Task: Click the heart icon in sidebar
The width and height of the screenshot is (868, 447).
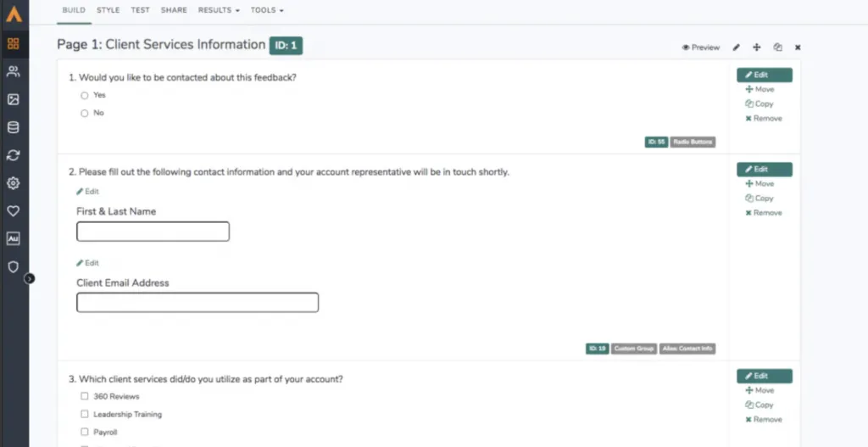Action: (x=14, y=211)
